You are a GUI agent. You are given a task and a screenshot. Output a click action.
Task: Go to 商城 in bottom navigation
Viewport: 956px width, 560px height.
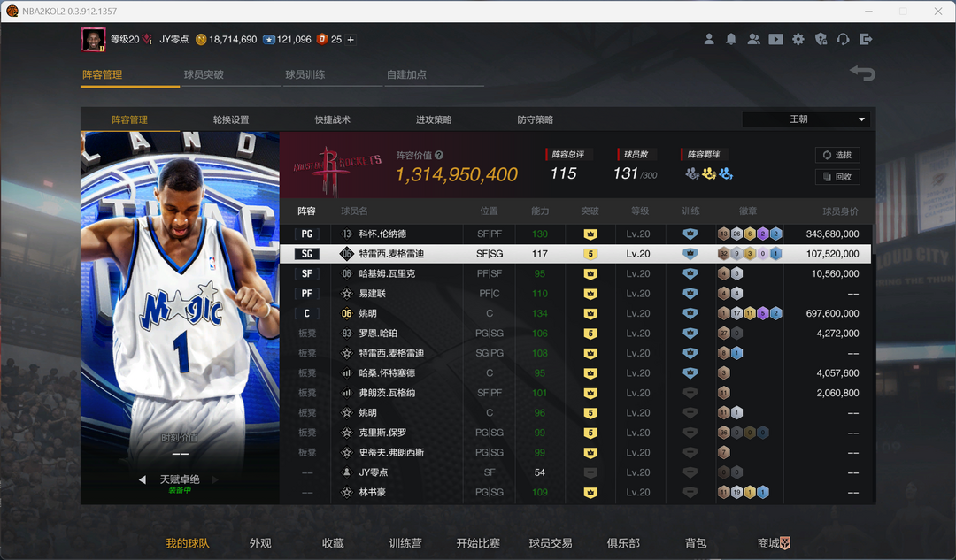[x=774, y=543]
